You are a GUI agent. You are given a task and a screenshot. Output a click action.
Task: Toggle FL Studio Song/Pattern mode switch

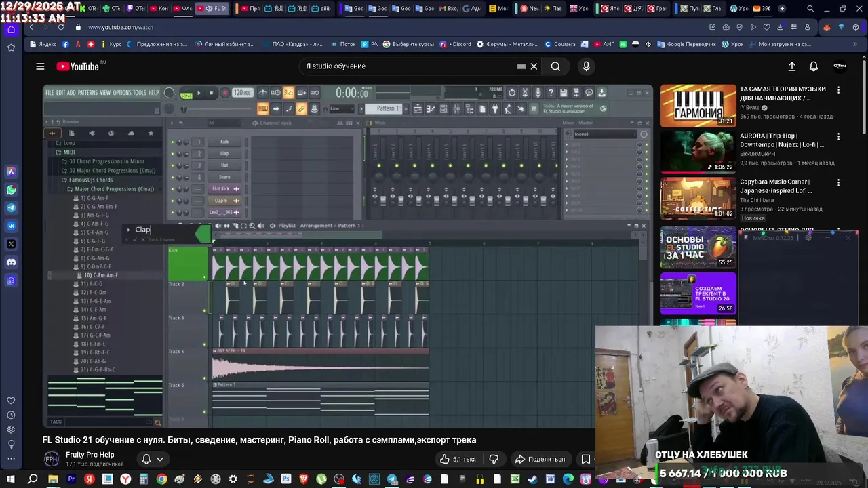186,94
